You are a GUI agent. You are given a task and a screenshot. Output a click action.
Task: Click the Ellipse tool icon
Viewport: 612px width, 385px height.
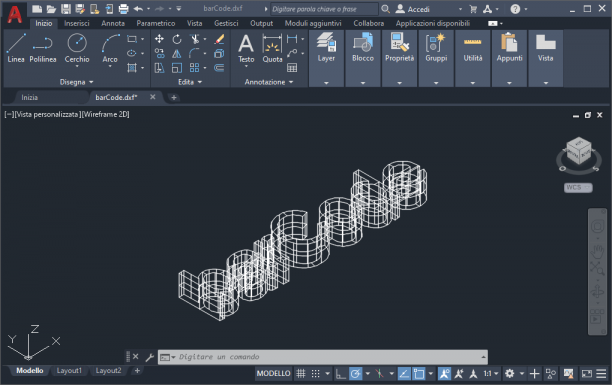click(x=132, y=53)
